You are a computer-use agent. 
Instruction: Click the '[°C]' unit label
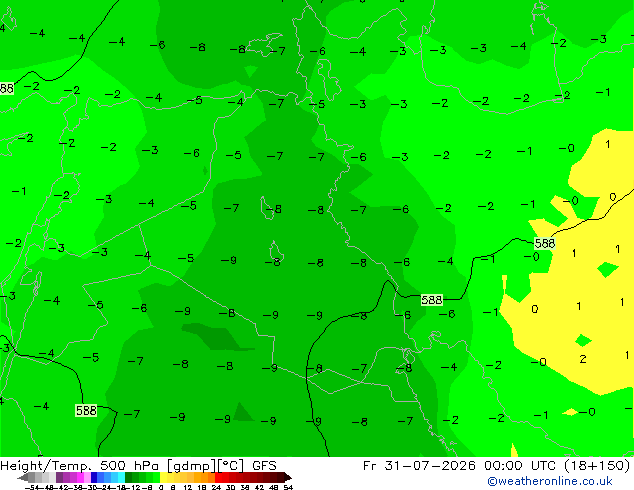[x=230, y=466]
